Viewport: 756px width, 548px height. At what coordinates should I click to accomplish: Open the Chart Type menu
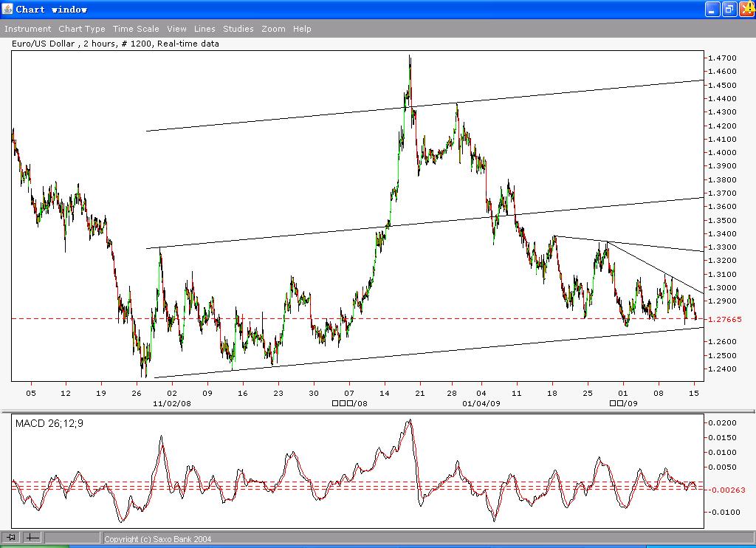(x=82, y=29)
